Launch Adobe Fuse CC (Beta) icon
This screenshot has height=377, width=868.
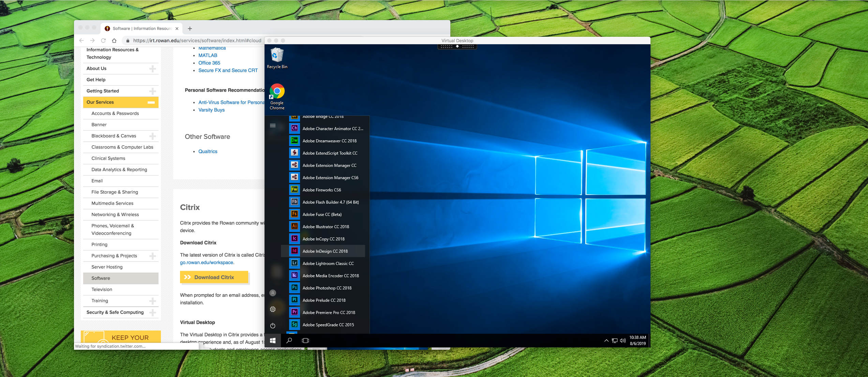(x=294, y=214)
